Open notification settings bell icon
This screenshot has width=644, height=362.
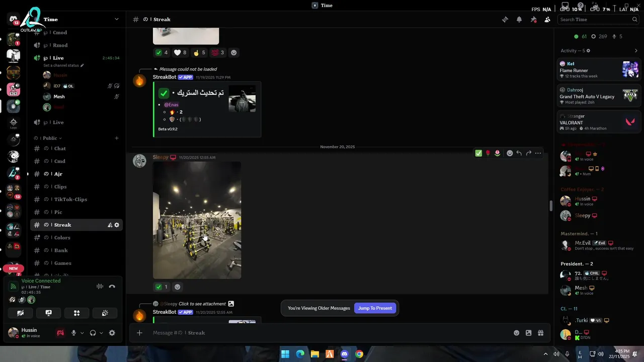click(519, 19)
